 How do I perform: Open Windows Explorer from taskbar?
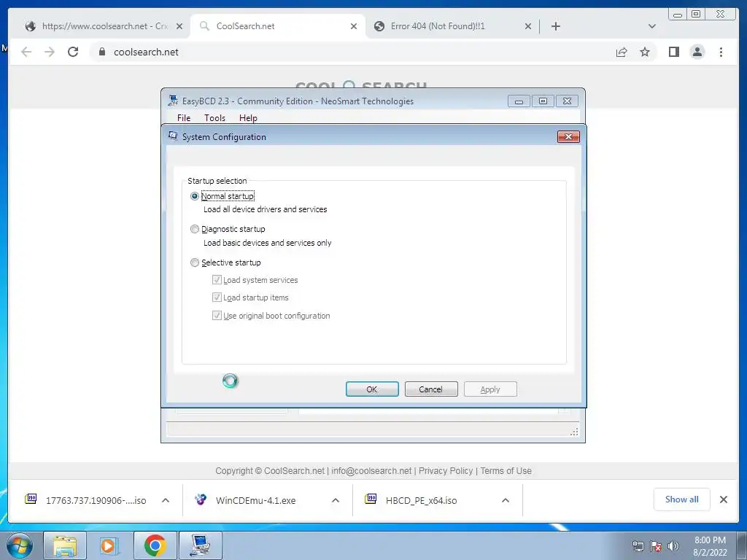pyautogui.click(x=65, y=545)
